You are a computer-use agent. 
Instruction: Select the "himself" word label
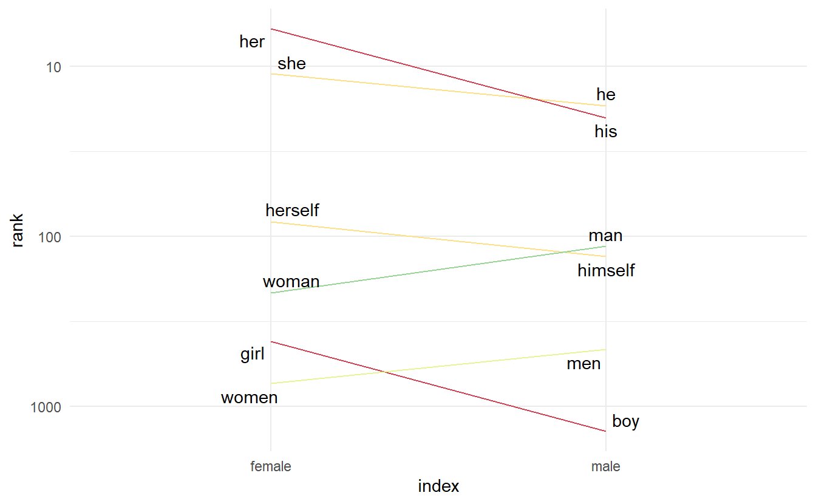(x=605, y=271)
